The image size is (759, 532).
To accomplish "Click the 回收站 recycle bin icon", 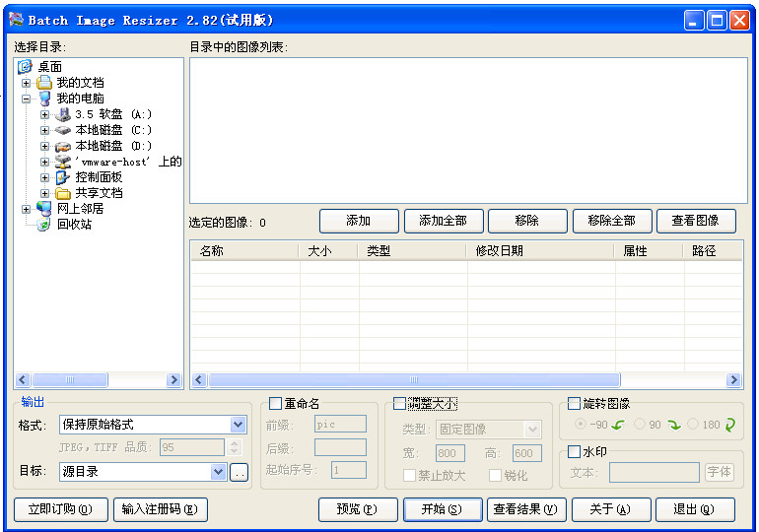I will click(x=44, y=225).
